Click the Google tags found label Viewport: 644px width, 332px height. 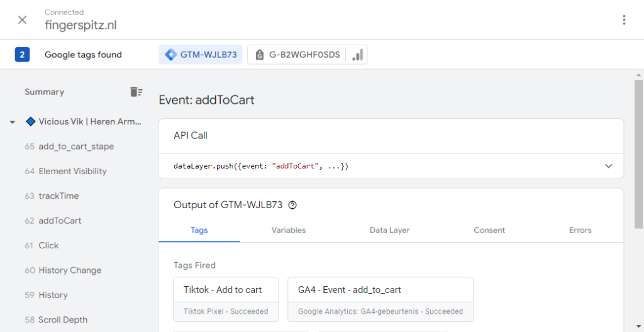84,55
